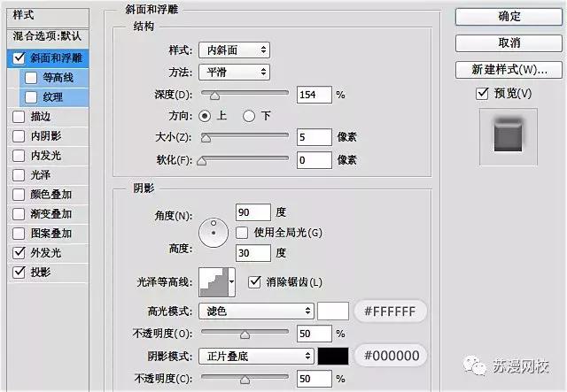Click the 软化(F) slider handle
Image resolution: width=567 pixels, height=392 pixels.
(201, 161)
